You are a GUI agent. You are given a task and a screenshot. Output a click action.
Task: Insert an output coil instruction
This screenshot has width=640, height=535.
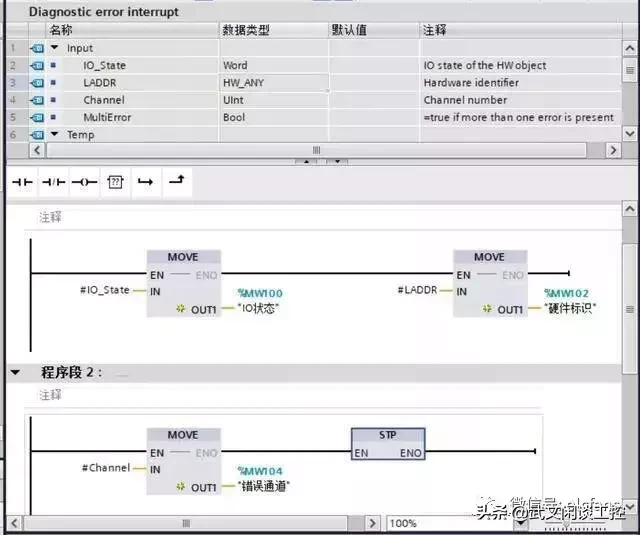84,182
